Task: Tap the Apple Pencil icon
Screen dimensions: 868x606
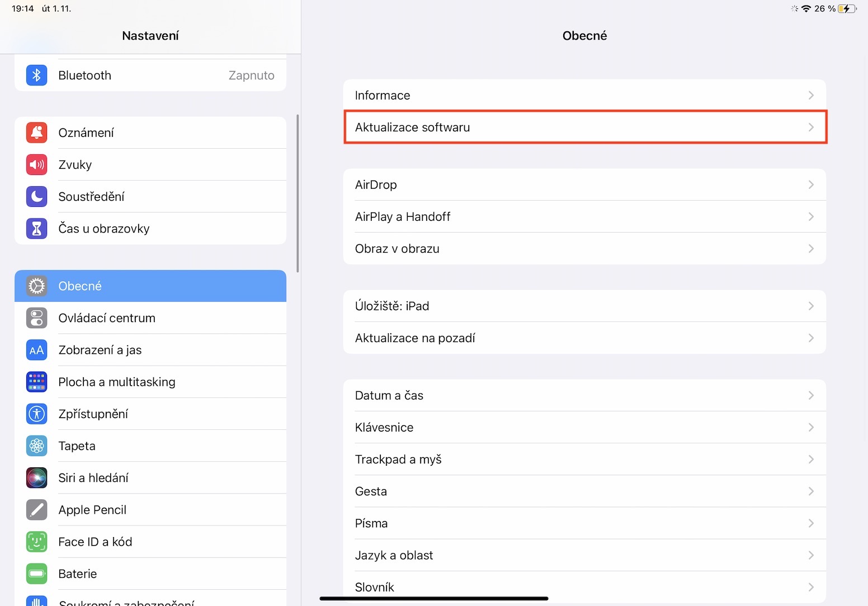Action: click(36, 510)
